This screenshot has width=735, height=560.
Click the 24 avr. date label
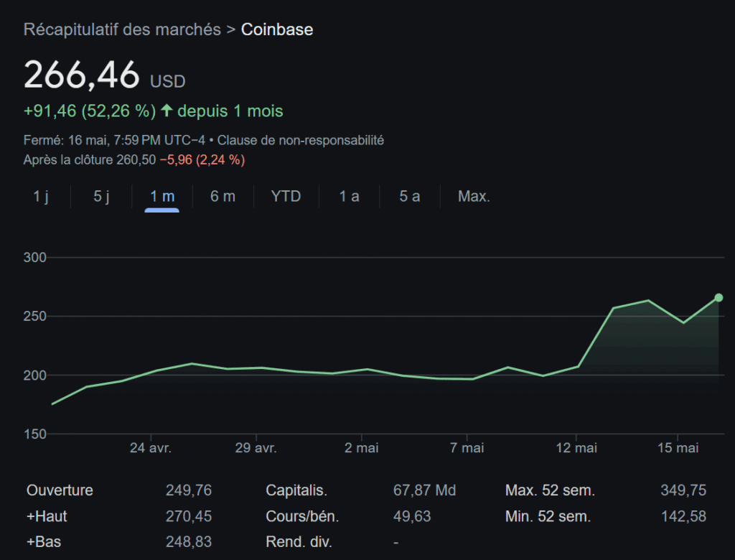point(151,448)
